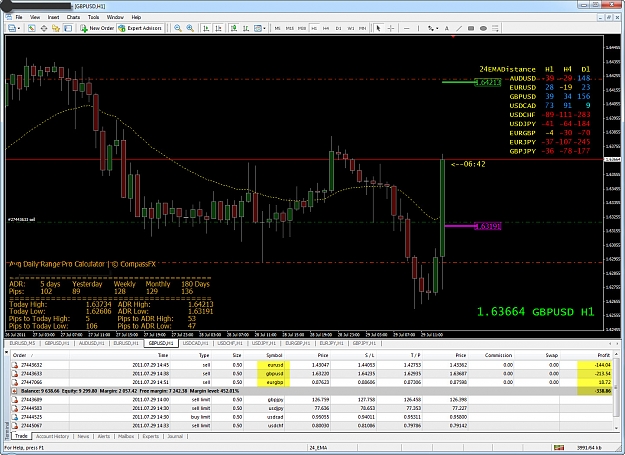Select the Cursor arrow tool
Screen dimensions: 625x455
point(378,28)
